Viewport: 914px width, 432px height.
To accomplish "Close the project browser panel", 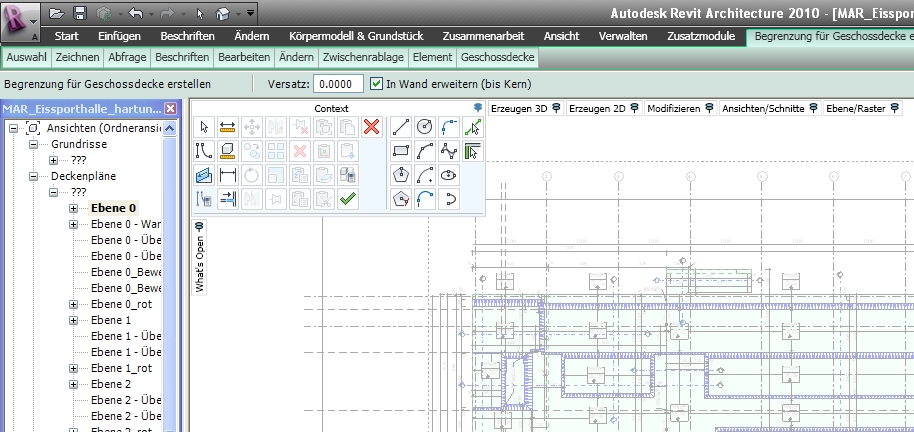I will (x=170, y=109).
